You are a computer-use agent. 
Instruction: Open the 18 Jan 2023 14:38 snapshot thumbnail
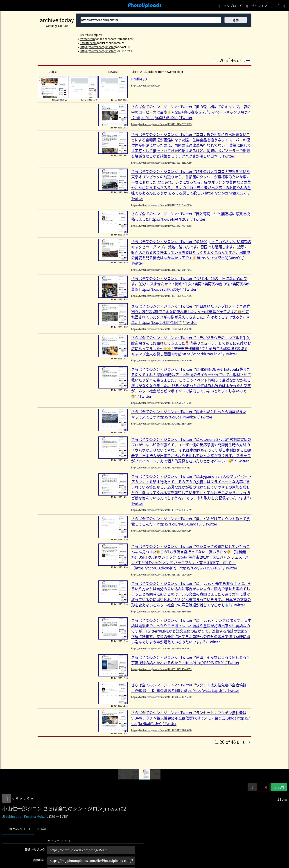(113, 287)
